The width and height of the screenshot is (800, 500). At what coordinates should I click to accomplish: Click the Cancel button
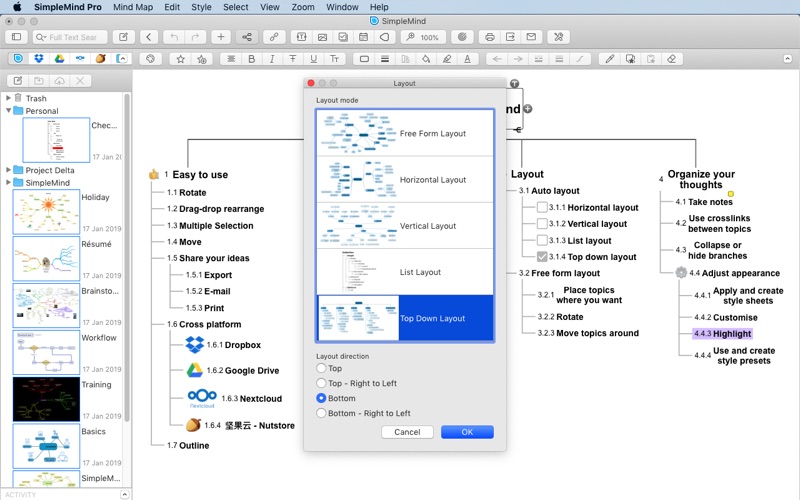pos(407,432)
